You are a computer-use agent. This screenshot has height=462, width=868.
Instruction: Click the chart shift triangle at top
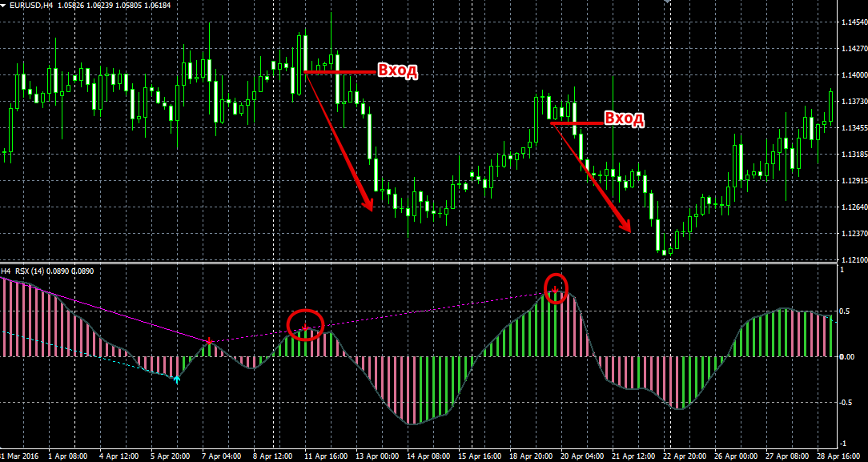[667, 2]
